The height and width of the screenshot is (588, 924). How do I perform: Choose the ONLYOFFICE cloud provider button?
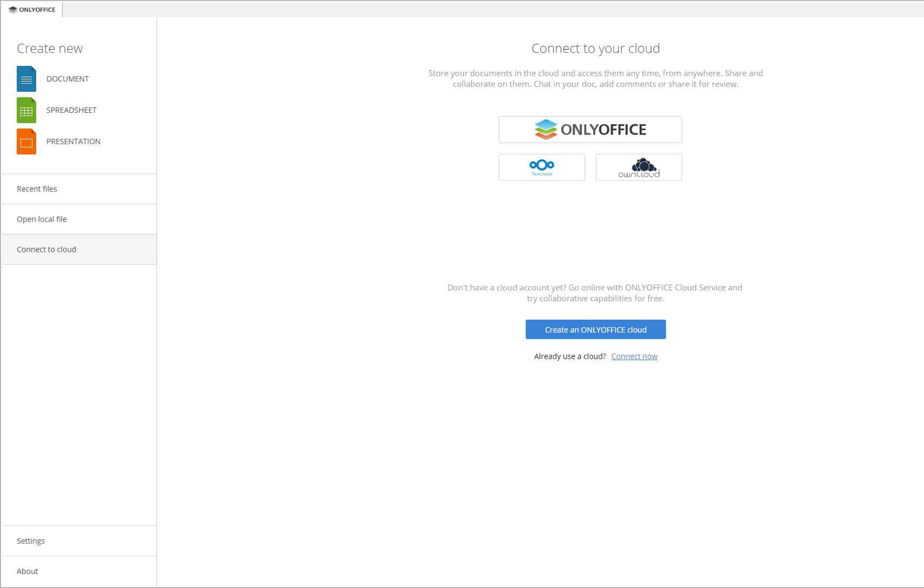[x=590, y=130]
